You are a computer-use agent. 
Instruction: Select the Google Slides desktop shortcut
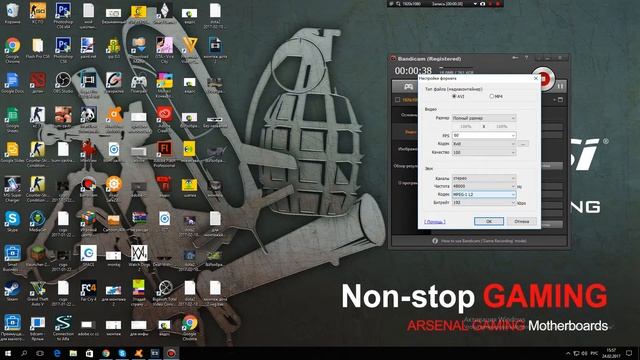click(12, 151)
